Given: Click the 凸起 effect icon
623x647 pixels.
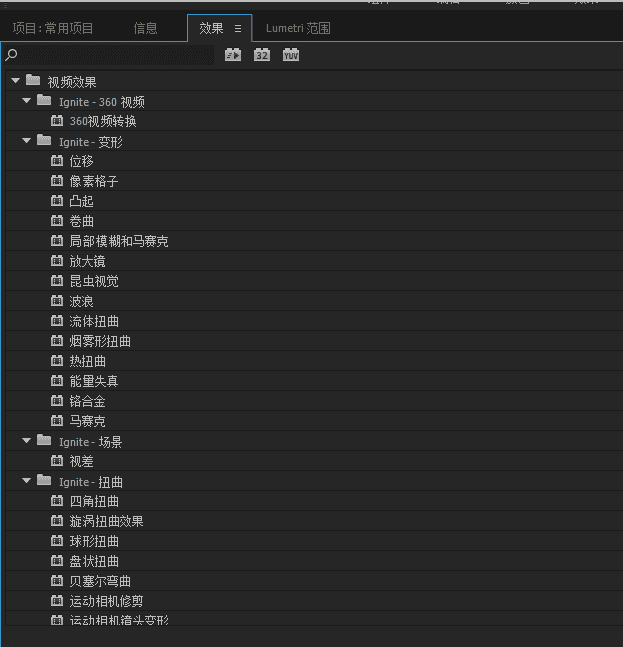Looking at the screenshot, I should 57,201.
